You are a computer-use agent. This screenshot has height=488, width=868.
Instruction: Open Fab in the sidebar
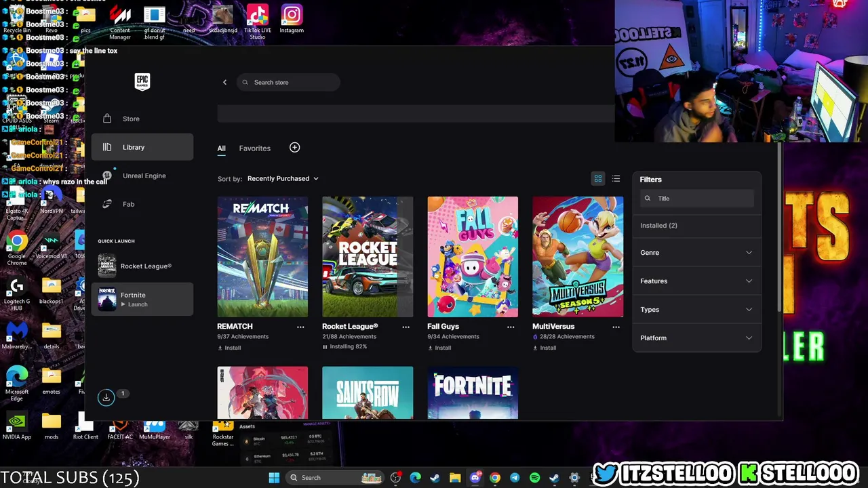pyautogui.click(x=142, y=204)
